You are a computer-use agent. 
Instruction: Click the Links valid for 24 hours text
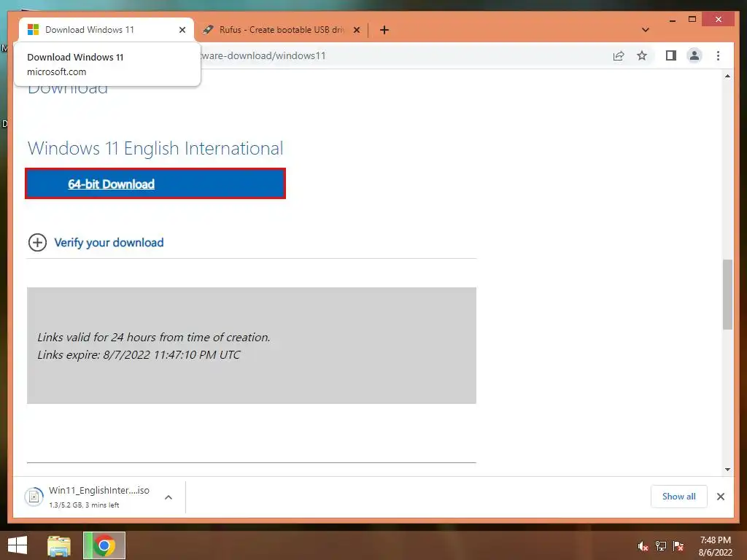(153, 337)
